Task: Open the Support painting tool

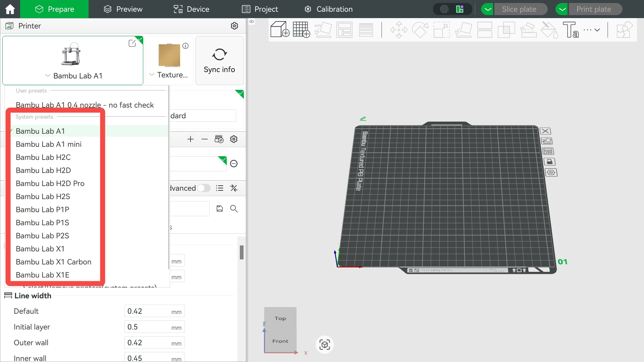Action: (x=528, y=29)
